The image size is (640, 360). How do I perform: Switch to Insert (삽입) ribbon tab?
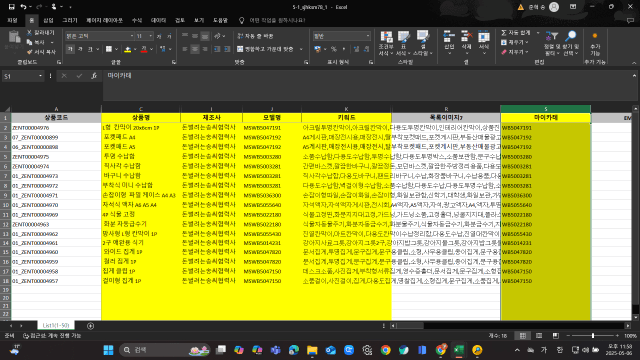tap(49, 20)
